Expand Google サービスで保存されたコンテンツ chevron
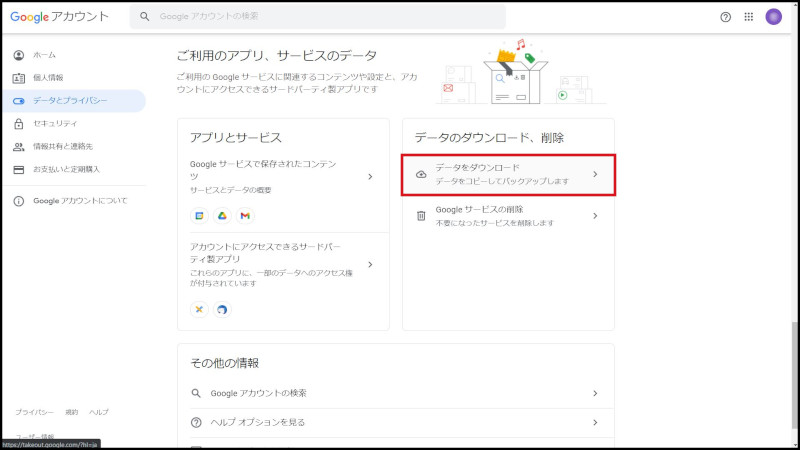The height and width of the screenshot is (450, 800). pyautogui.click(x=370, y=176)
